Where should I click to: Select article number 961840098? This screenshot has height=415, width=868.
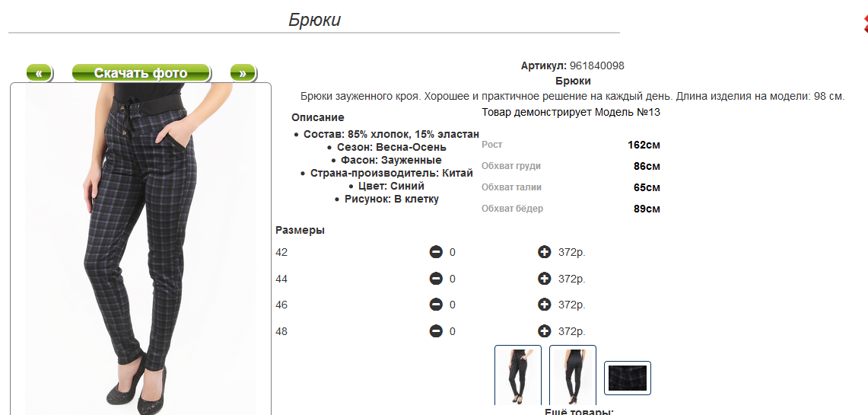coord(596,65)
